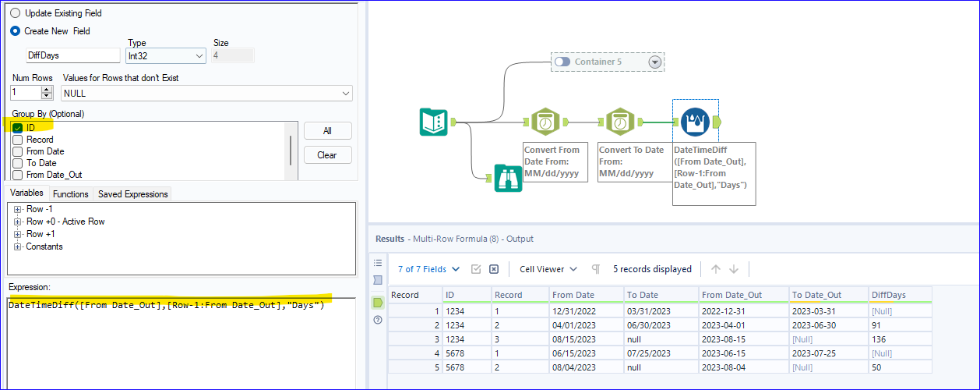
Task: Open the results help question mark icon
Action: click(x=378, y=320)
